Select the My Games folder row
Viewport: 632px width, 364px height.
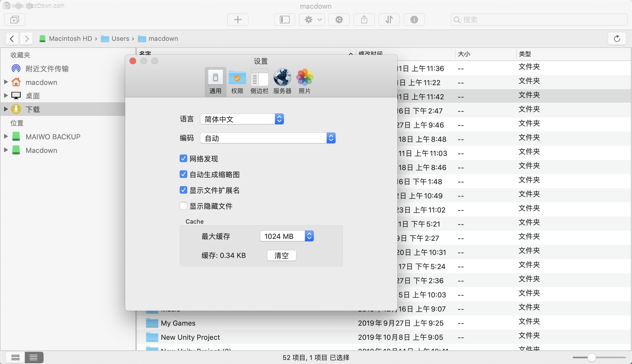coord(384,323)
